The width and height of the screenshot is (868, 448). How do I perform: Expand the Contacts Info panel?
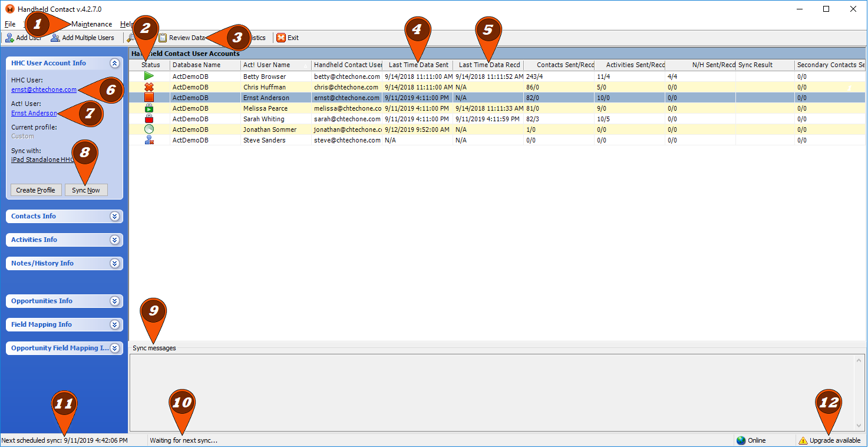tap(114, 216)
